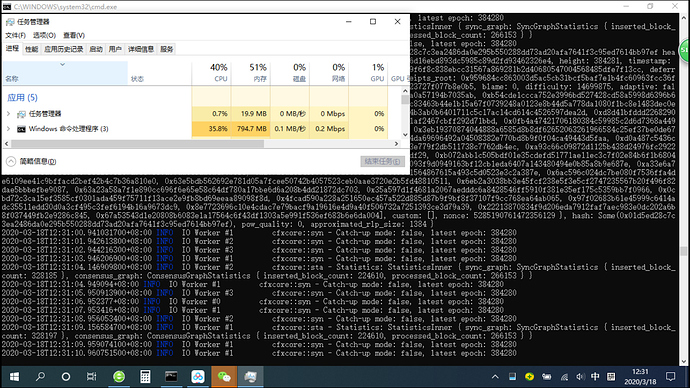This screenshot has height=388, width=690.
Task: Click the IME mode tray icon
Action: 611,377
